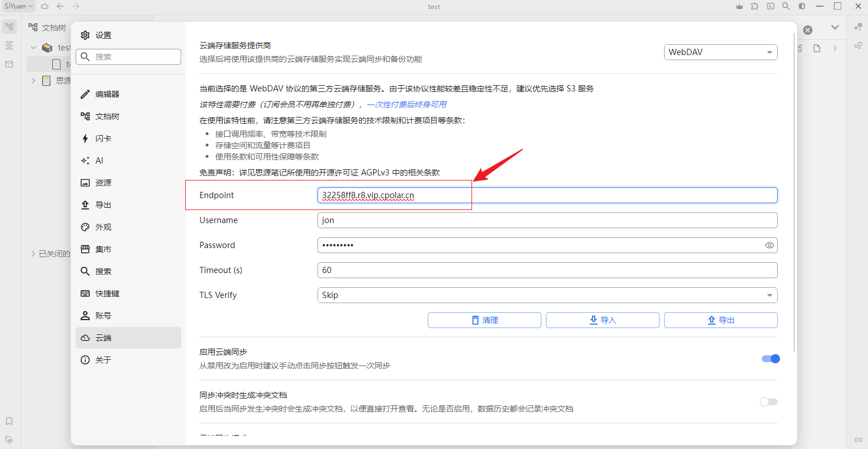Open the filled-dots graph view dock icon

[858, 27]
